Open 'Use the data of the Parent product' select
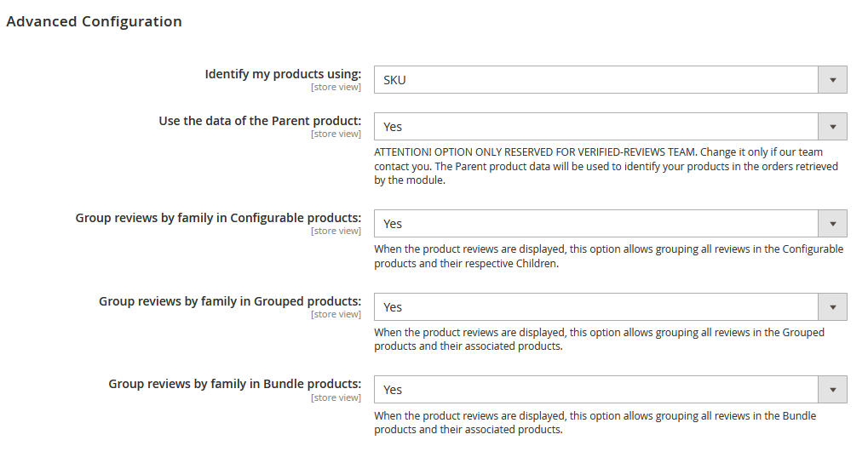 tap(596, 127)
